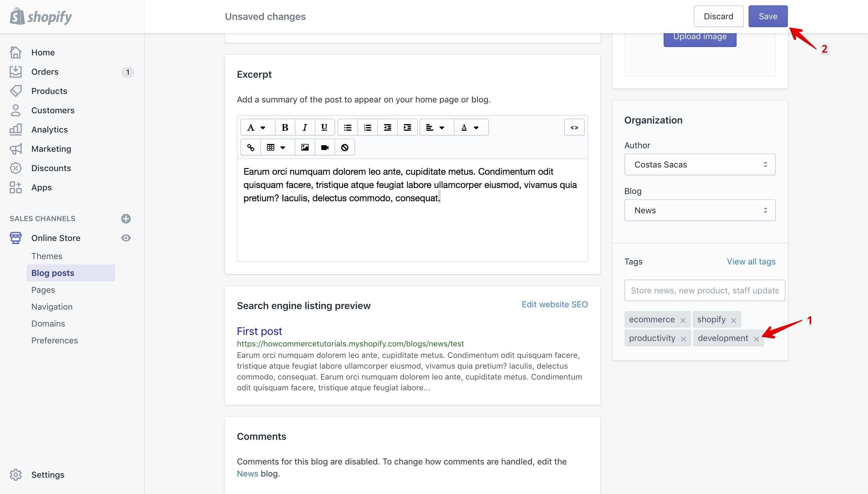Click the Settings gear icon

coord(16,475)
